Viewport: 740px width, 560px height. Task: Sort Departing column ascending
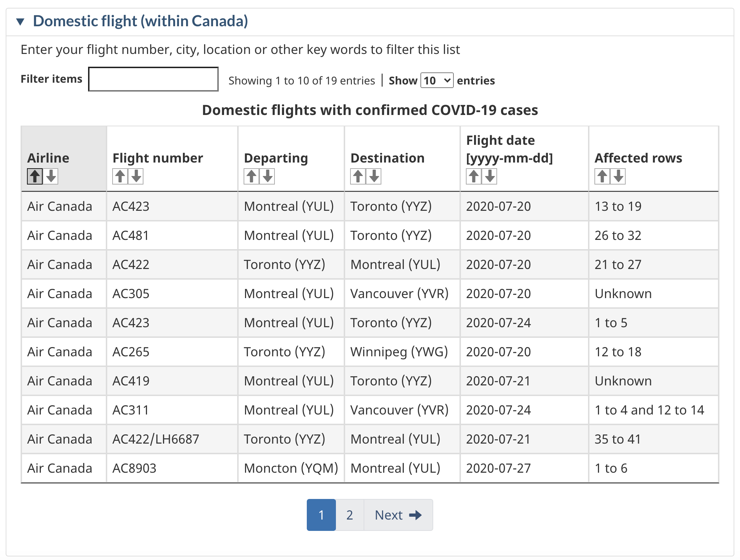[x=251, y=176]
